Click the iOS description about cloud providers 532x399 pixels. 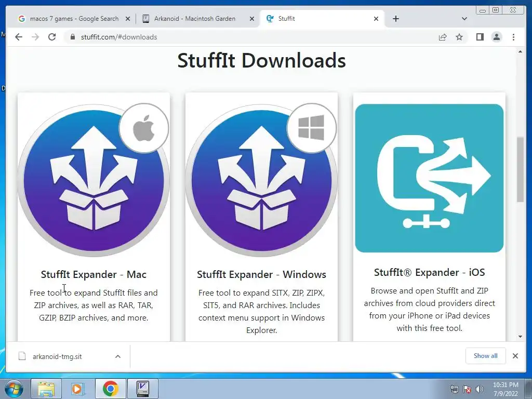click(x=429, y=309)
